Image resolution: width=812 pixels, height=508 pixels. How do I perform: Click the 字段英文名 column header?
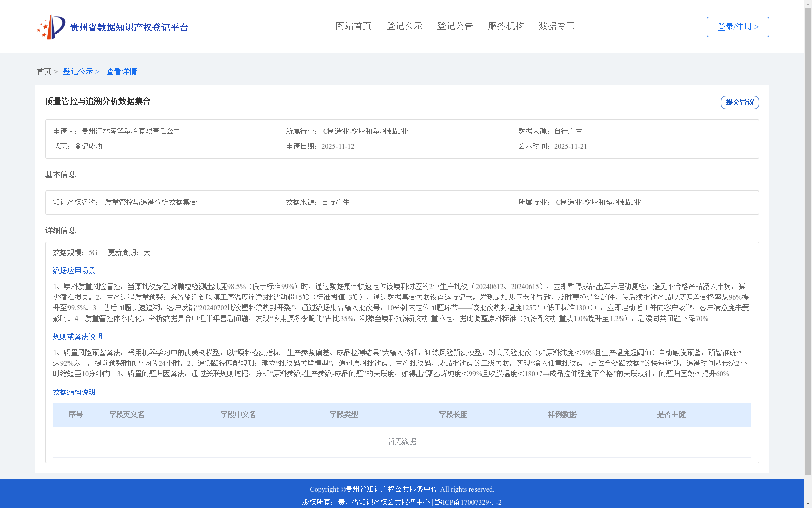coord(126,415)
